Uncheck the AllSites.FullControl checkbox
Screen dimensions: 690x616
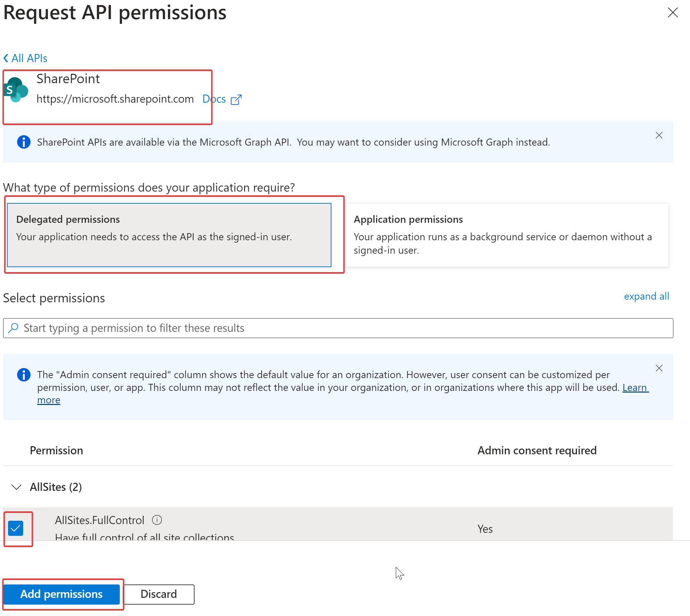pos(15,528)
